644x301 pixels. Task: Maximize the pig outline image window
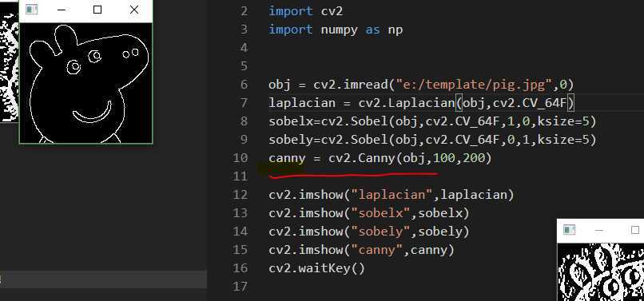pyautogui.click(x=97, y=10)
